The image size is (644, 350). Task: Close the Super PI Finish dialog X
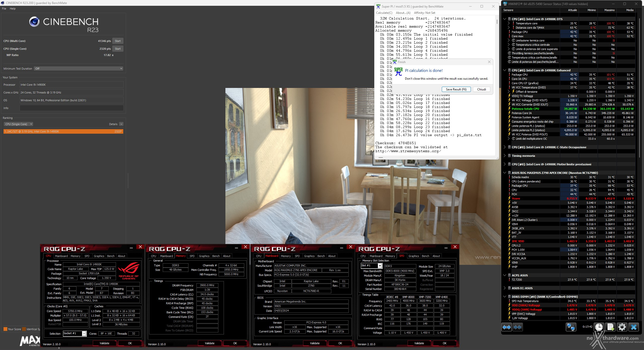pyautogui.click(x=489, y=62)
